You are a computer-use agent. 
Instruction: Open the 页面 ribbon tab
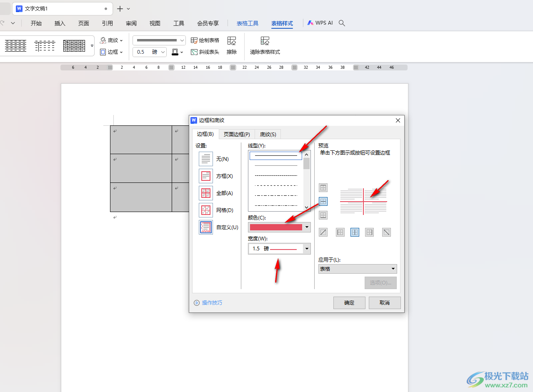[84, 23]
